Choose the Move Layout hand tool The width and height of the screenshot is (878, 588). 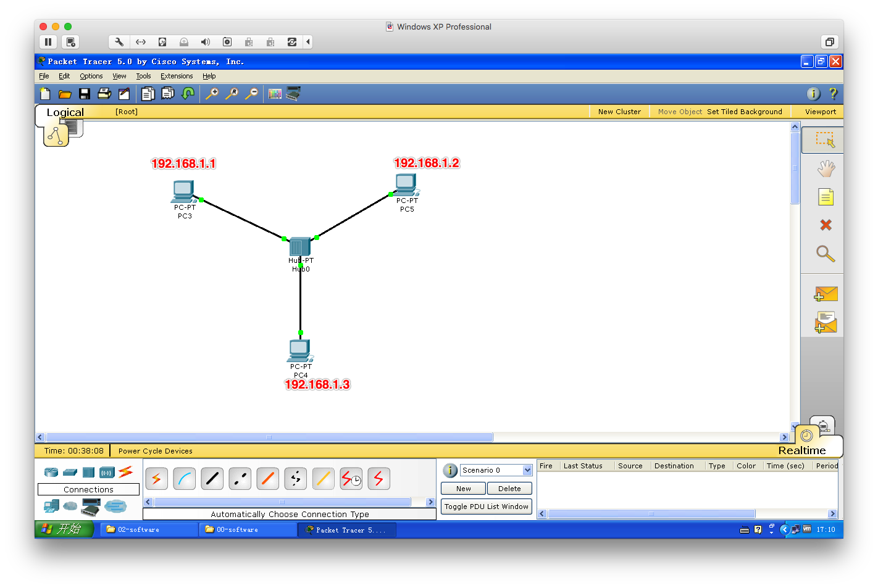click(x=826, y=168)
